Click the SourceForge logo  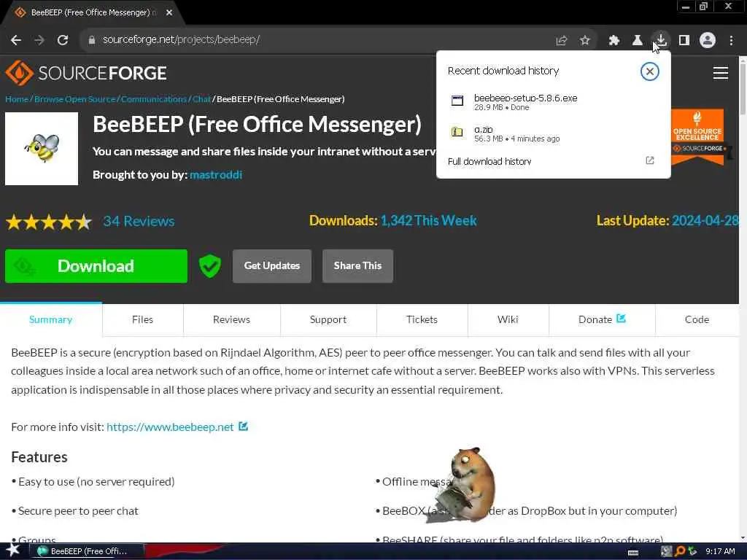[86, 73]
